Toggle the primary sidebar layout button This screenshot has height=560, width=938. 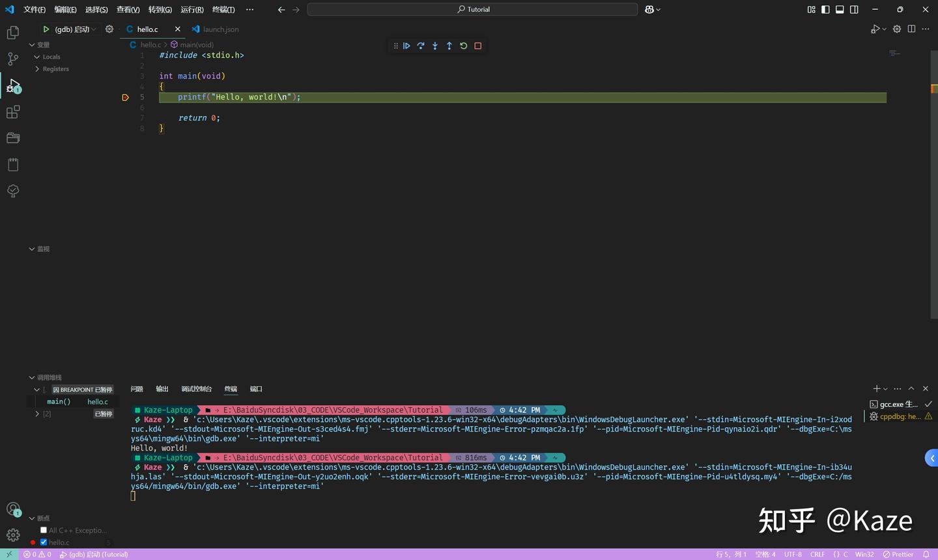825,10
